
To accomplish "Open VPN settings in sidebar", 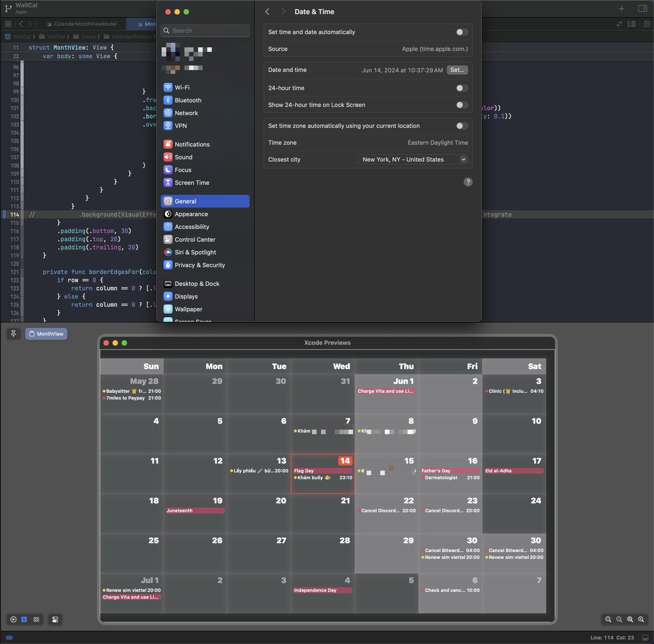I will pyautogui.click(x=205, y=126).
